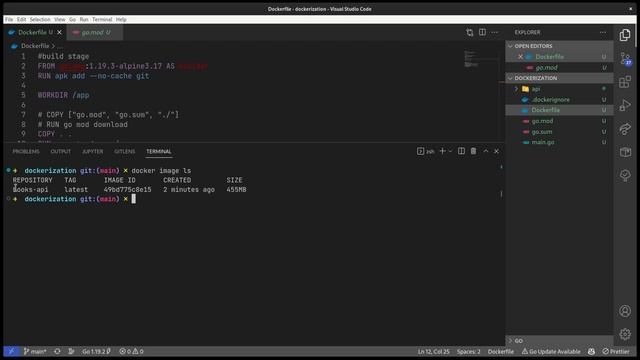This screenshot has height=360, width=640.
Task: Click image ID 49bd775c8e15 in terminal
Action: point(127,190)
